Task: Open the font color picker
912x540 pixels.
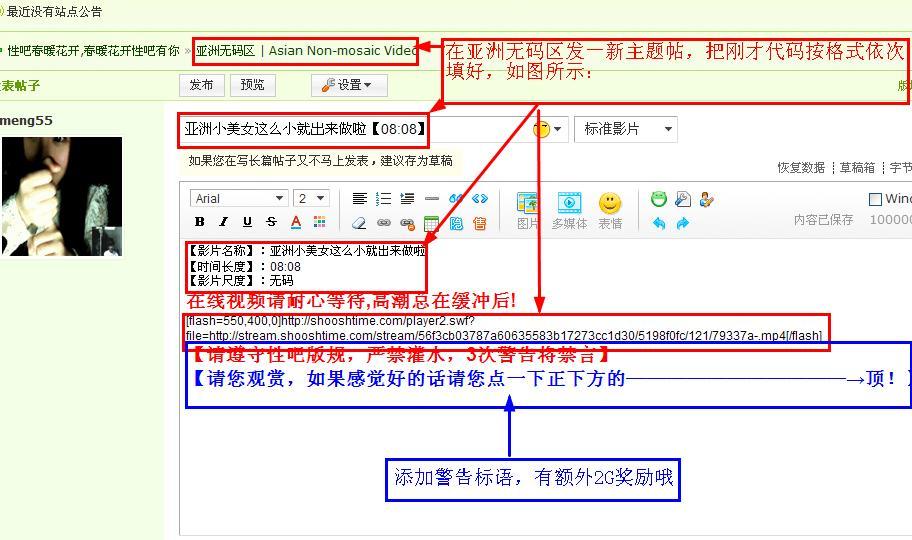Action: coord(296,222)
